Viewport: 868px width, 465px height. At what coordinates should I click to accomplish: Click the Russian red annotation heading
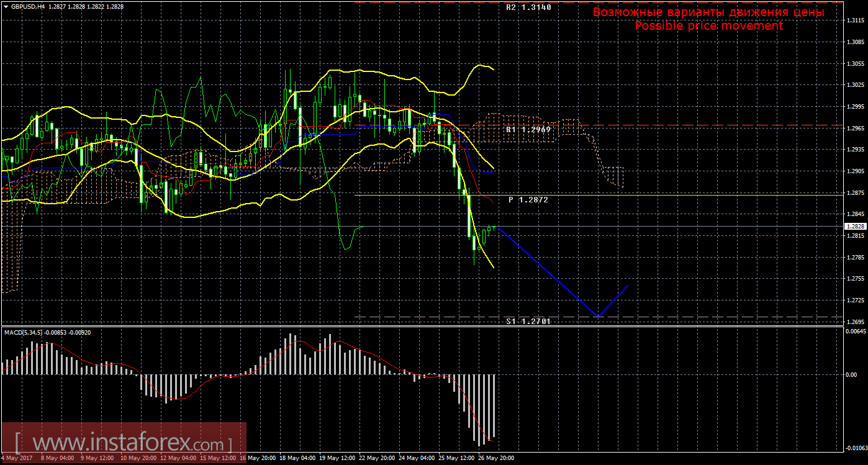coord(708,12)
